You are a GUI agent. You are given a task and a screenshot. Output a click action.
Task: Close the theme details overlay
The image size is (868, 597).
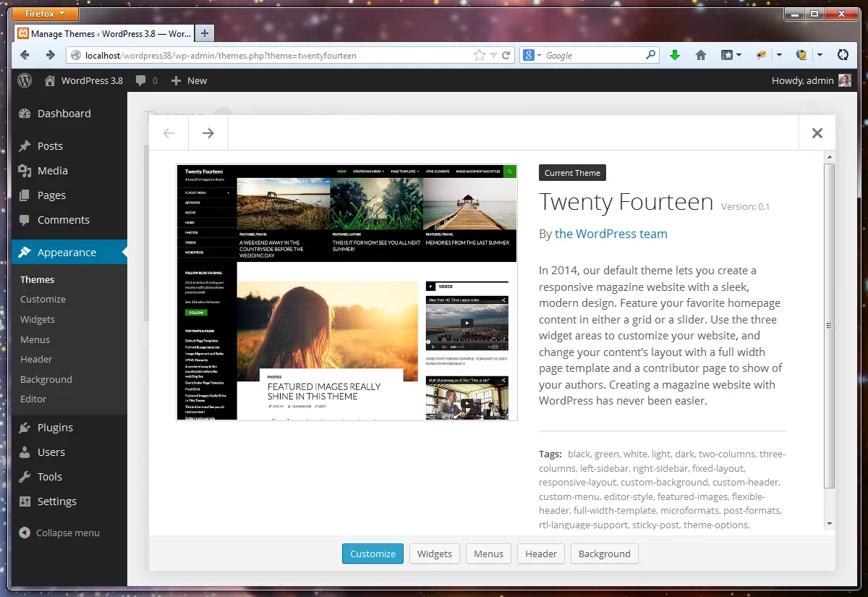(x=817, y=132)
